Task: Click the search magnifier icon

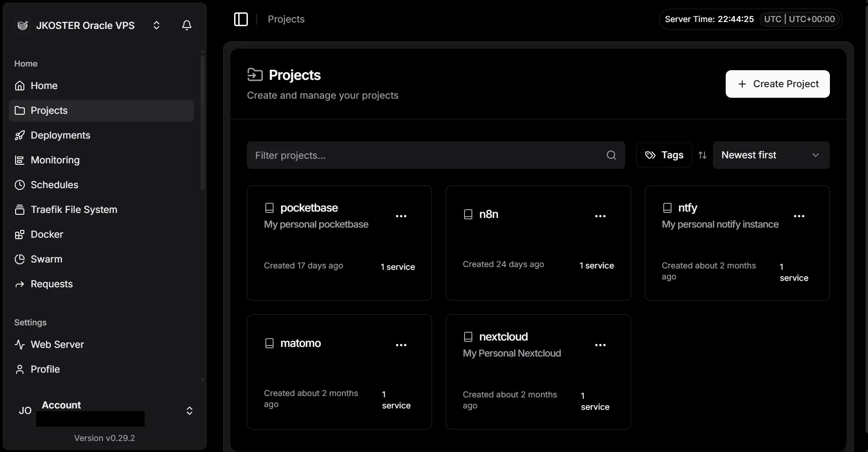Action: (611, 155)
